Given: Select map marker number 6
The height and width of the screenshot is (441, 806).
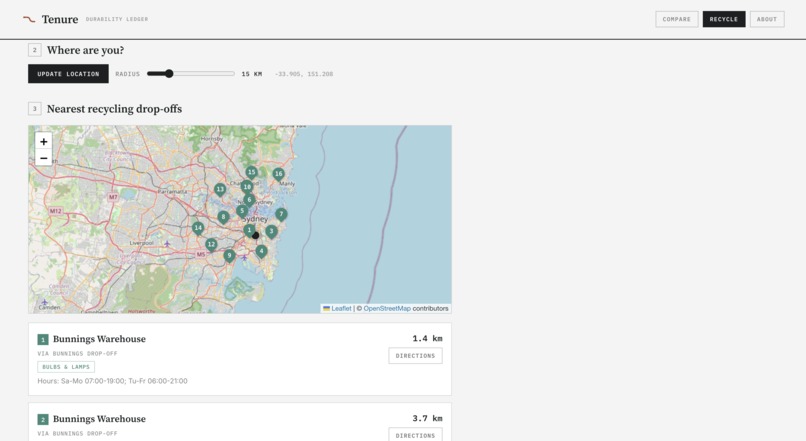Looking at the screenshot, I should click(x=249, y=200).
